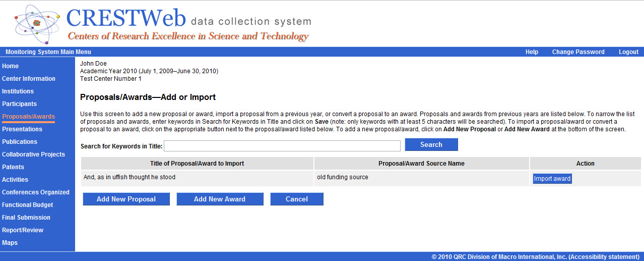This screenshot has height=261, width=644.
Task: Open Final Submission page
Action: [26, 218]
